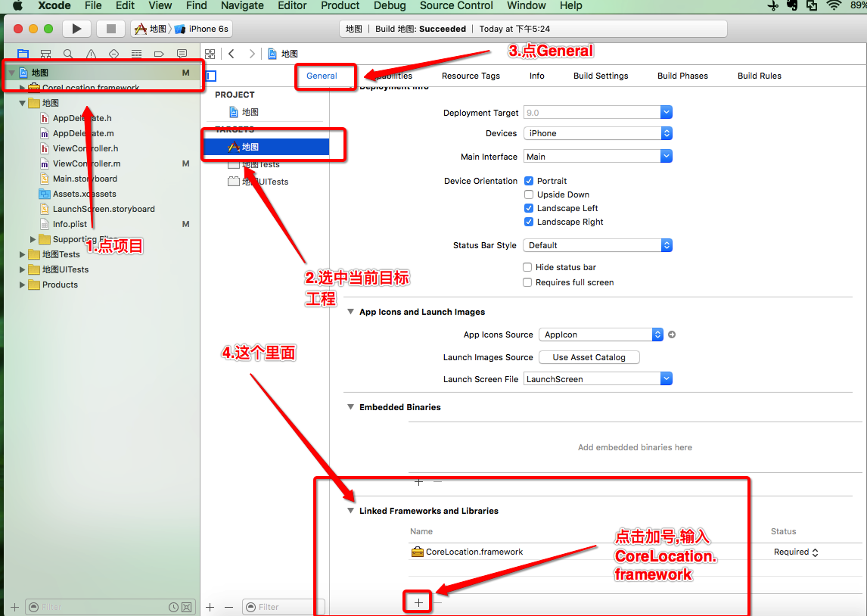Show source-control status filter icon
867x616 pixels.
pos(187,607)
